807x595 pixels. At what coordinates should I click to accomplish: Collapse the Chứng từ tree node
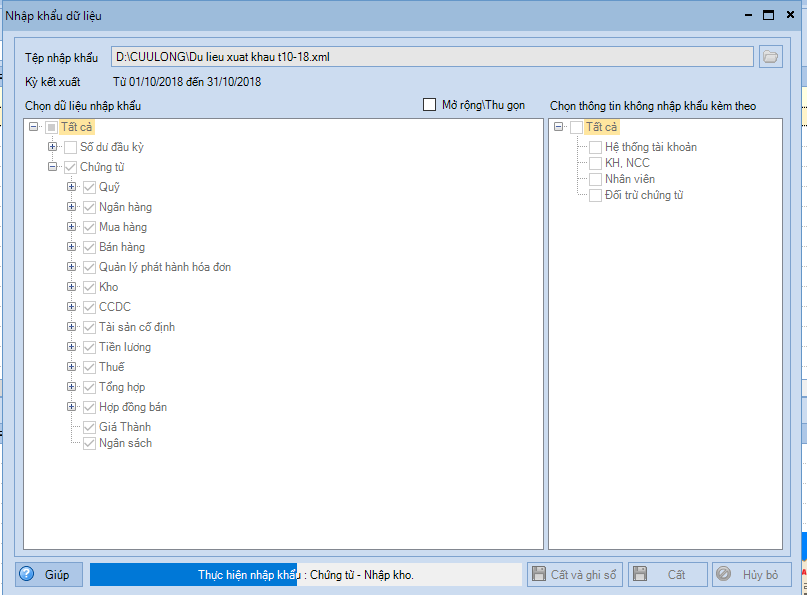click(53, 167)
